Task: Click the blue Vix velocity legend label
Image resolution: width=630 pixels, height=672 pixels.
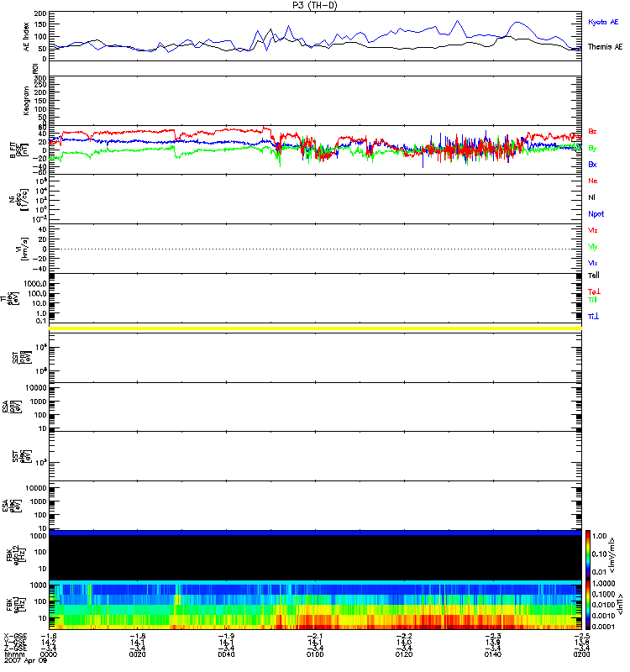Action: [x=593, y=263]
